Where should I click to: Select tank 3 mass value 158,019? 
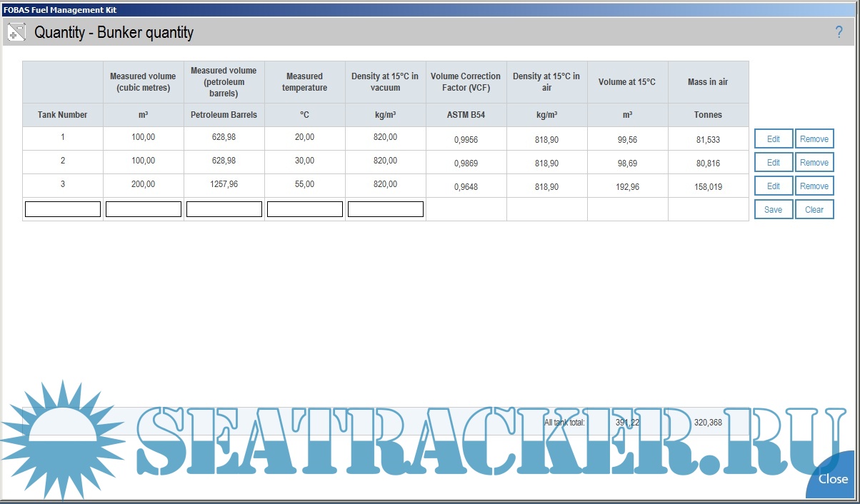click(708, 187)
